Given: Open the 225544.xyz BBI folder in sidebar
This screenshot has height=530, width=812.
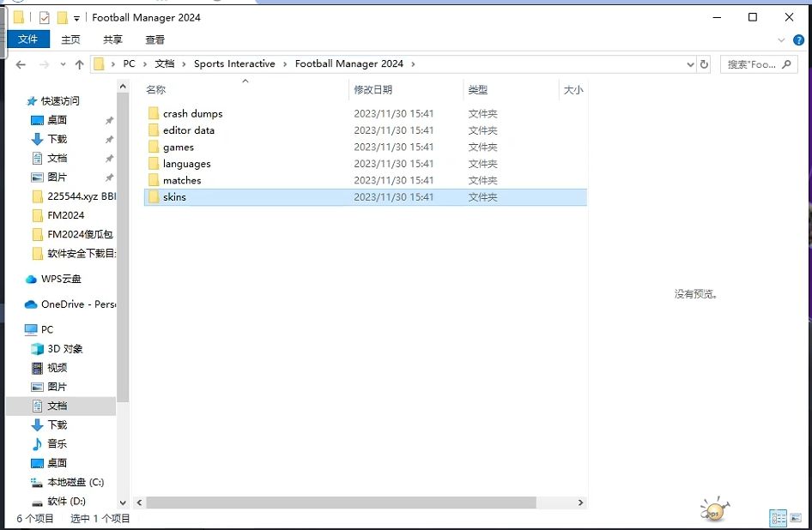Looking at the screenshot, I should point(81,196).
